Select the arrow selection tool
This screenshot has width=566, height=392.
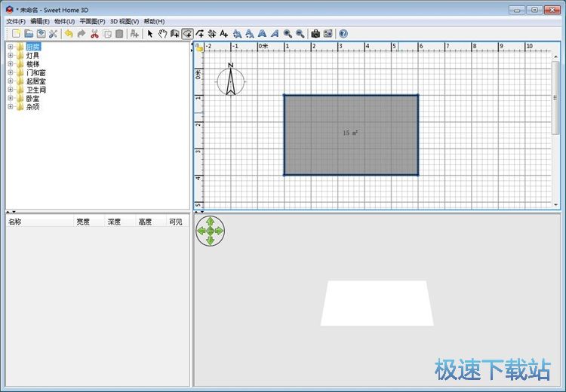tap(150, 34)
